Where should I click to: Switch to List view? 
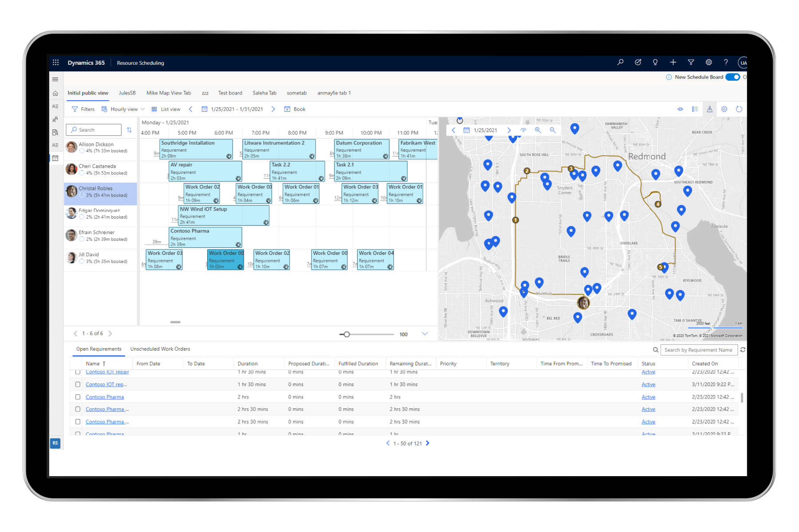click(x=166, y=109)
